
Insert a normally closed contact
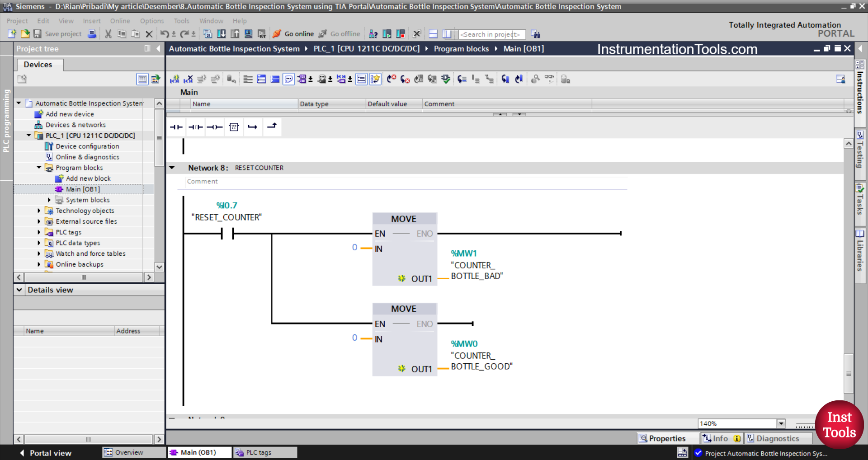pyautogui.click(x=195, y=127)
